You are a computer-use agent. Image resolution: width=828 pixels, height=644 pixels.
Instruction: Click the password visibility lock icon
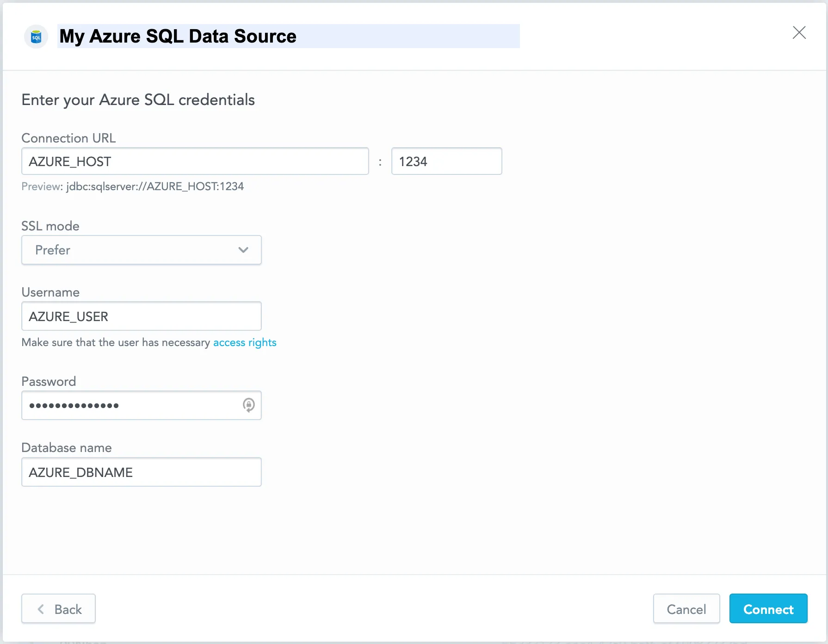(248, 405)
